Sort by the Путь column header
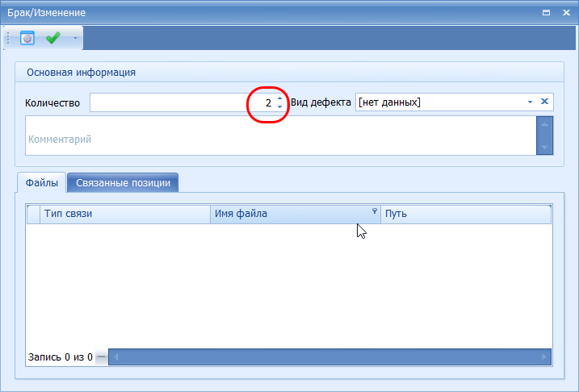 464,214
